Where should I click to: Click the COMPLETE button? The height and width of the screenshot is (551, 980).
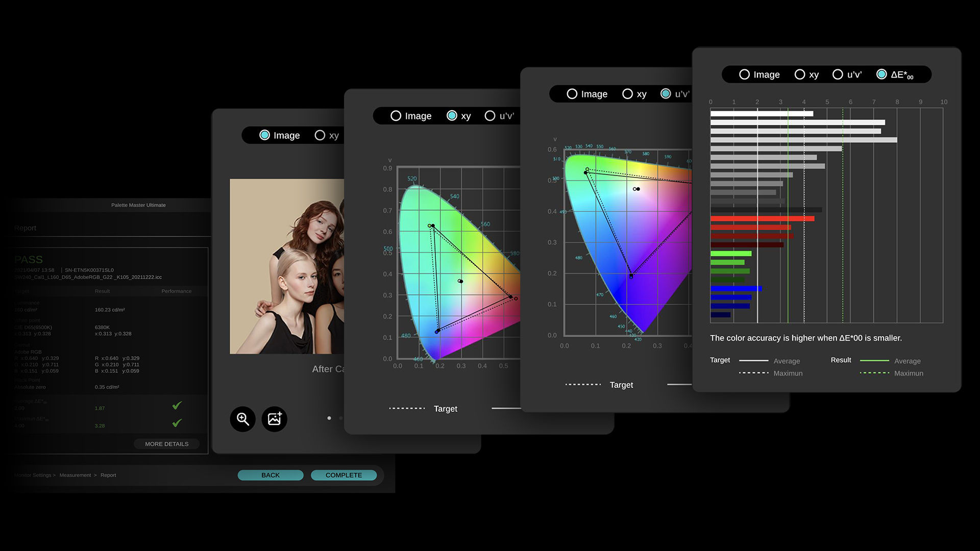pos(344,475)
